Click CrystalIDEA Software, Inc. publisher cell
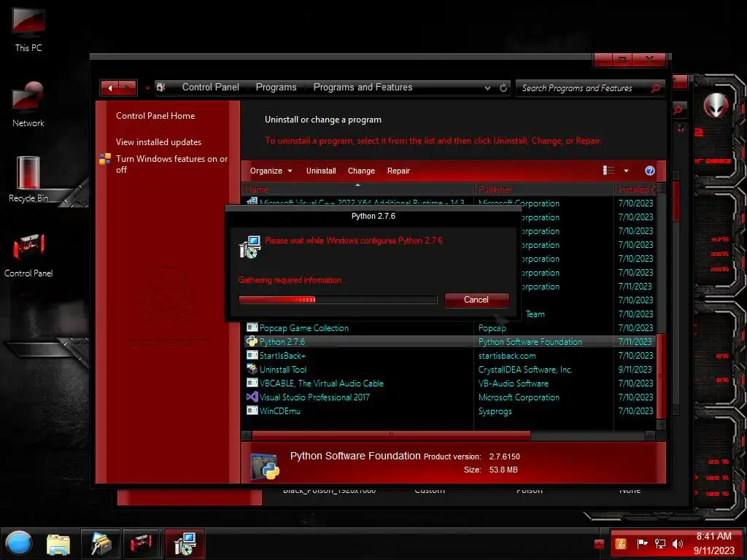 coord(525,370)
